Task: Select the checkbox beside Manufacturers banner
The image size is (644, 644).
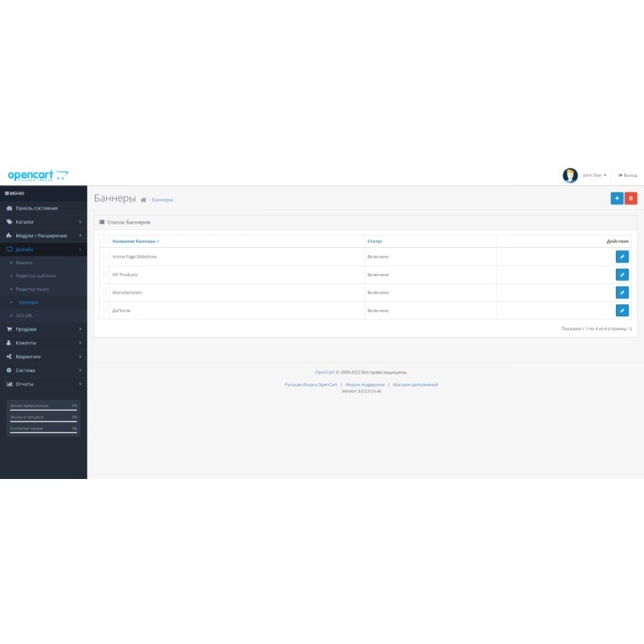Action: 104,294
